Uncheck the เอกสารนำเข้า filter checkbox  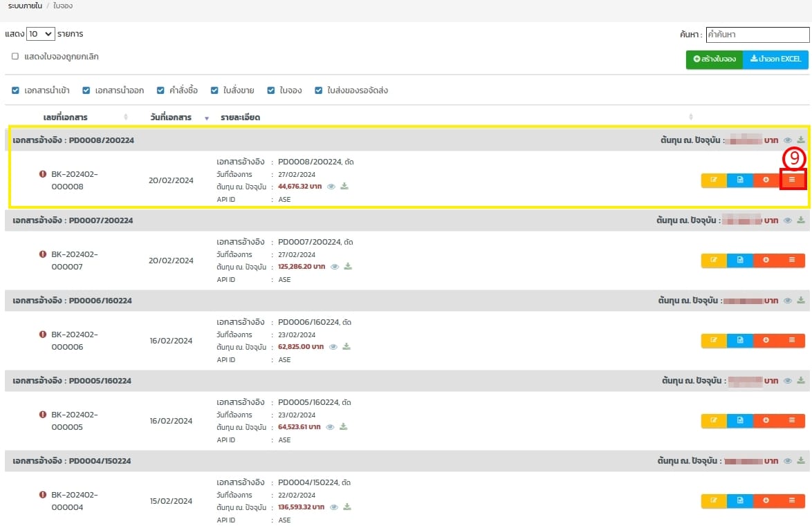point(16,91)
